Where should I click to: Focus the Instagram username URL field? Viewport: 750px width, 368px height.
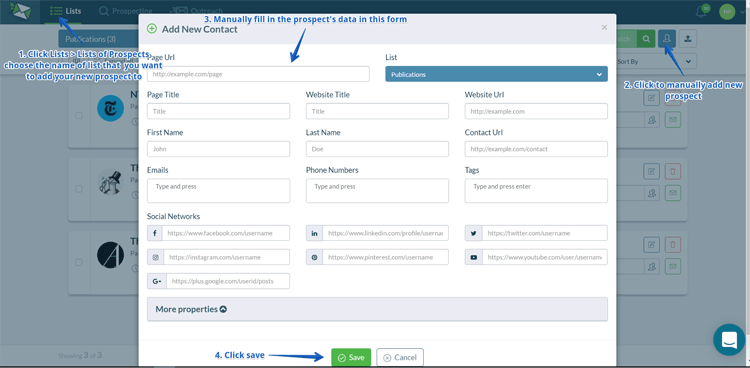coord(227,257)
